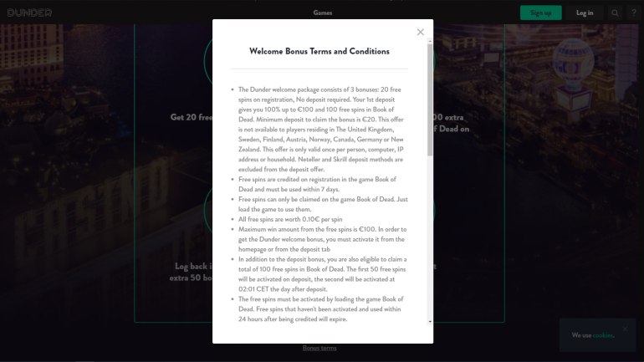Open the search icon in header
The height and width of the screenshot is (362, 644).
(615, 13)
